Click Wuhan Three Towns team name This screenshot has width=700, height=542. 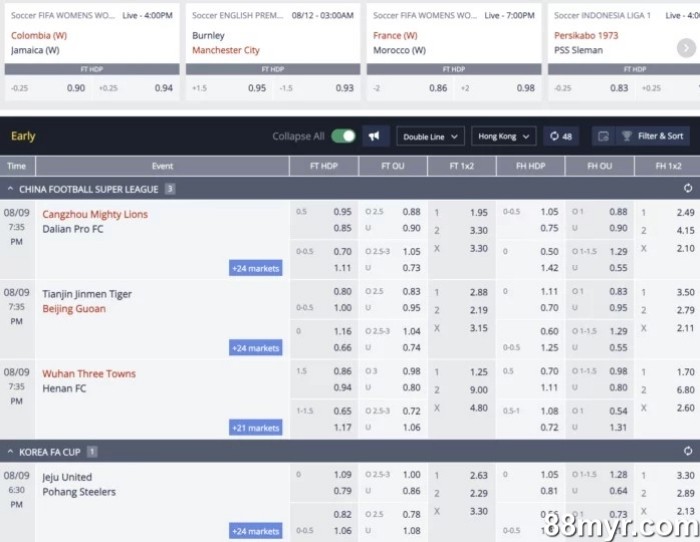click(x=89, y=374)
